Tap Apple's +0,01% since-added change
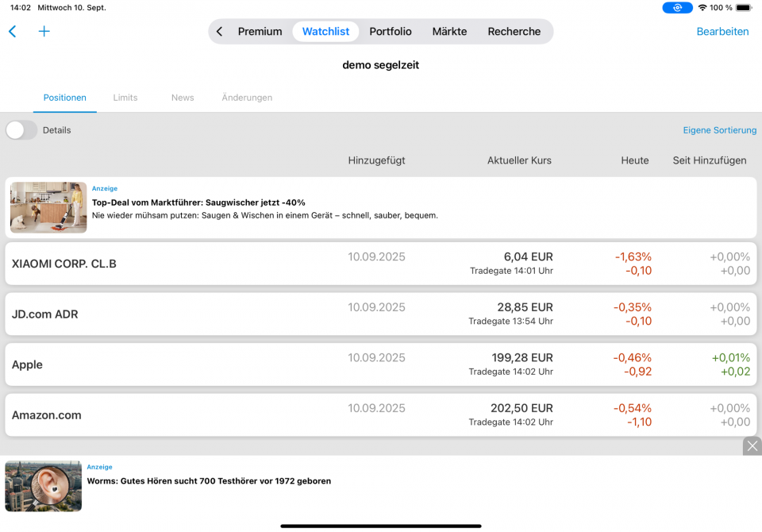Image resolution: width=762 pixels, height=532 pixels. click(x=731, y=358)
